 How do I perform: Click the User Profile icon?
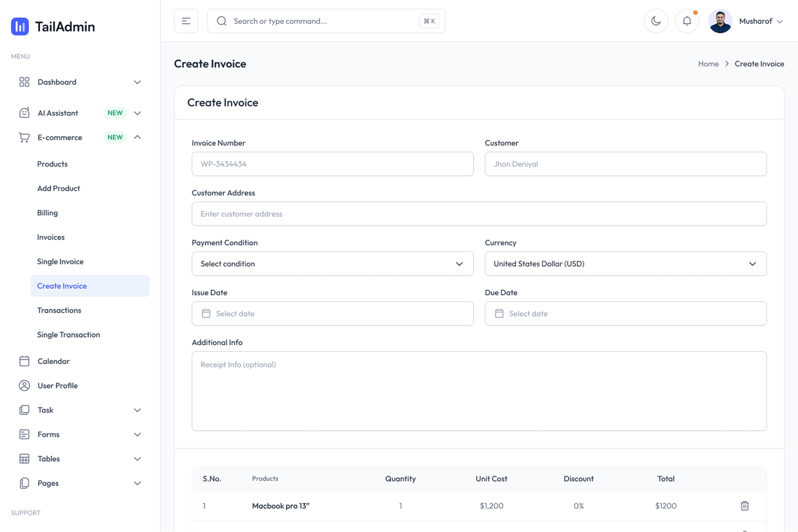pyautogui.click(x=24, y=385)
